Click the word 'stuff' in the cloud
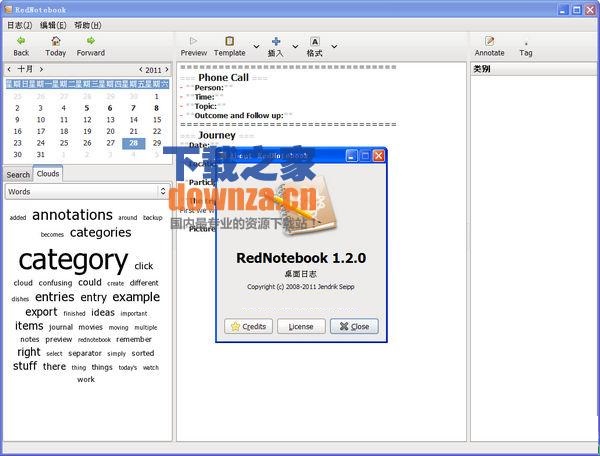The image size is (600, 456). pos(25,366)
